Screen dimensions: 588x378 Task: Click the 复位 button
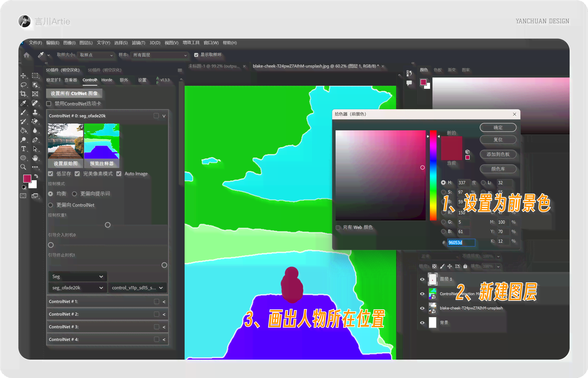[498, 140]
